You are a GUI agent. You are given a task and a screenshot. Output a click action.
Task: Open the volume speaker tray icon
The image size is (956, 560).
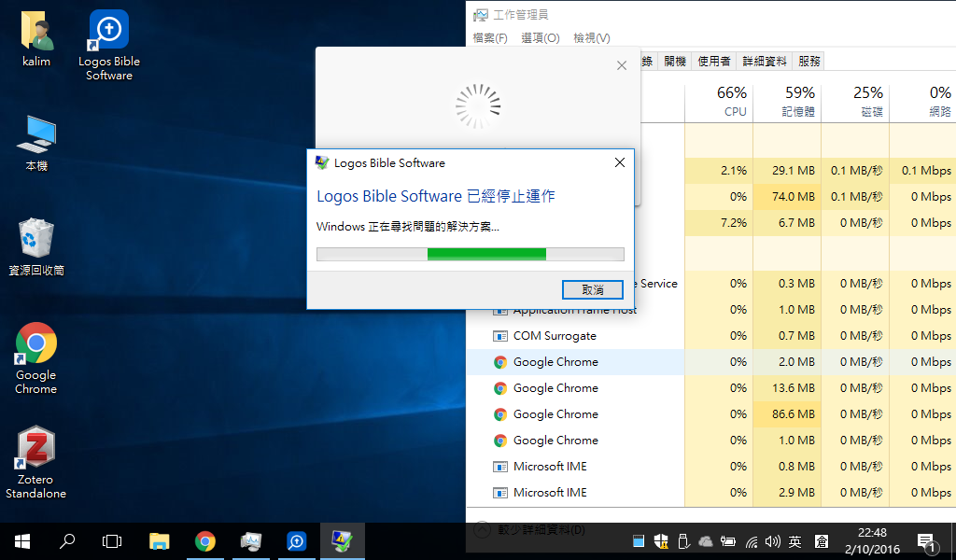(772, 541)
